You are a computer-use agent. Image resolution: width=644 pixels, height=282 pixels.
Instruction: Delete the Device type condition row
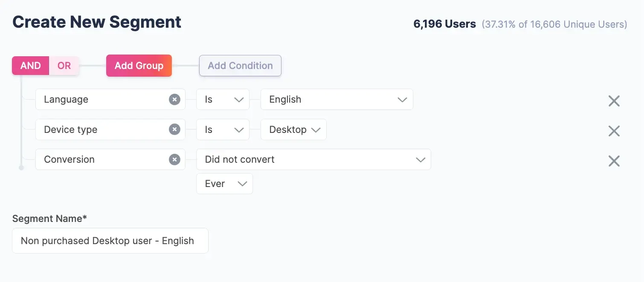pyautogui.click(x=614, y=131)
